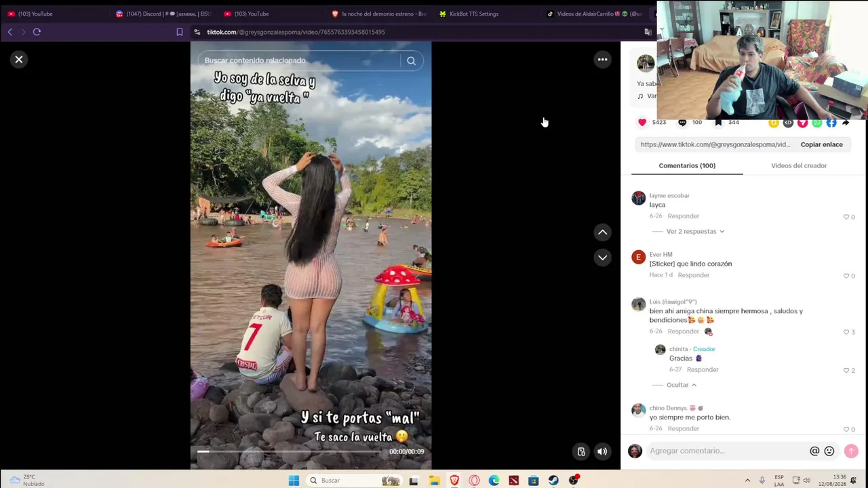Go back in browser history
The width and height of the screenshot is (868, 488).
point(9,32)
